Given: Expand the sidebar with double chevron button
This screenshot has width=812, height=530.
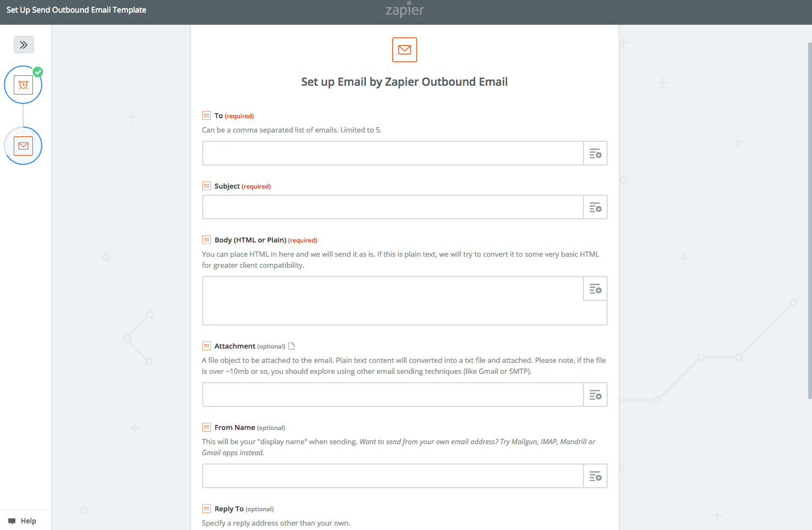Looking at the screenshot, I should point(24,45).
